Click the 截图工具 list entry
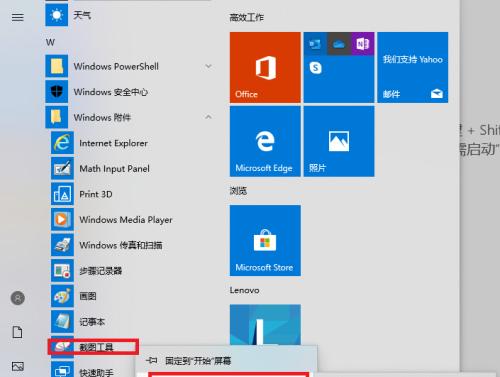The height and width of the screenshot is (377, 500). [93, 347]
